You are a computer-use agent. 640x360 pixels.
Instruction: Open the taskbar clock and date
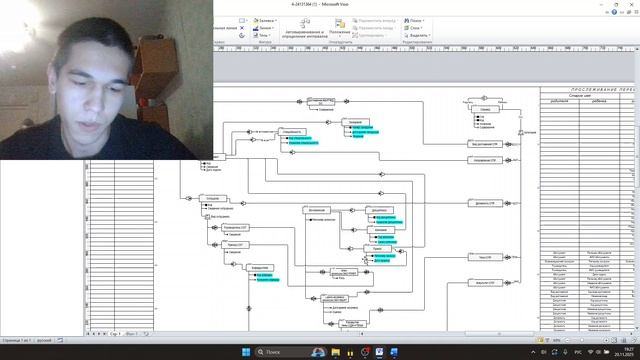tap(624, 352)
